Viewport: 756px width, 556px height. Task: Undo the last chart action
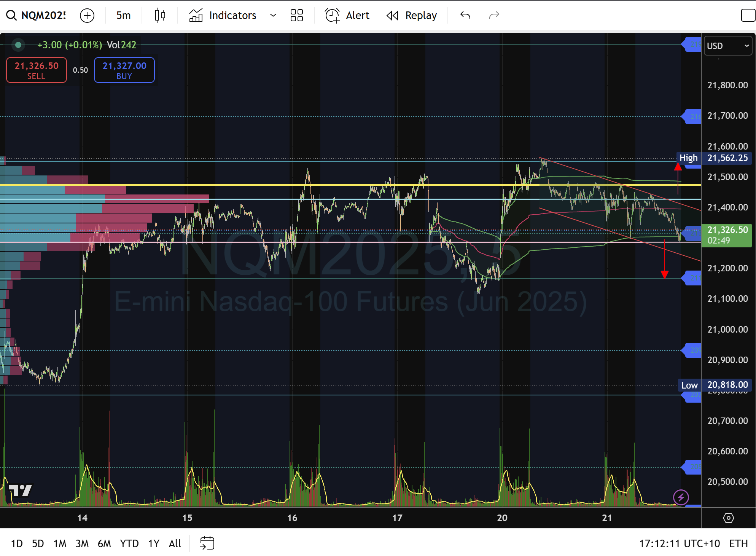[465, 15]
